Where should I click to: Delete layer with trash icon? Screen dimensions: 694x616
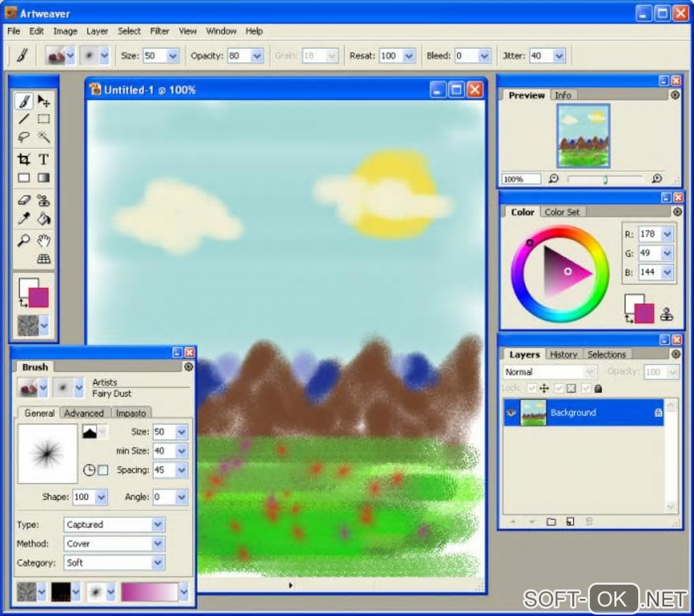tap(589, 521)
